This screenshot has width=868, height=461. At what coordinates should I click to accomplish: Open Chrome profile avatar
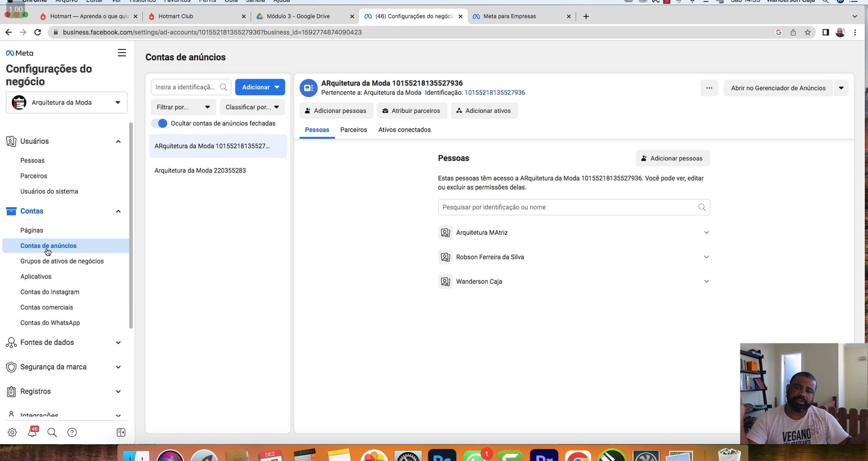840,33
